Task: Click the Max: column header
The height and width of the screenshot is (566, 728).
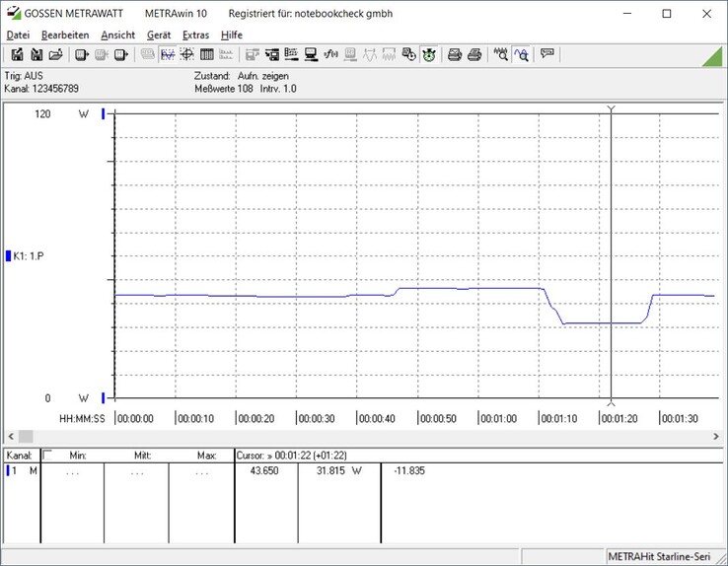Action: pyautogui.click(x=206, y=456)
